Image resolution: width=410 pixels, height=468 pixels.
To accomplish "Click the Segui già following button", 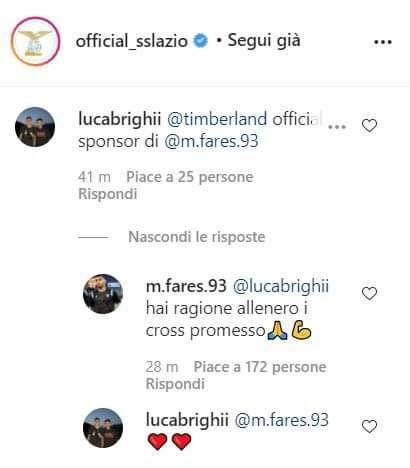I will (264, 41).
